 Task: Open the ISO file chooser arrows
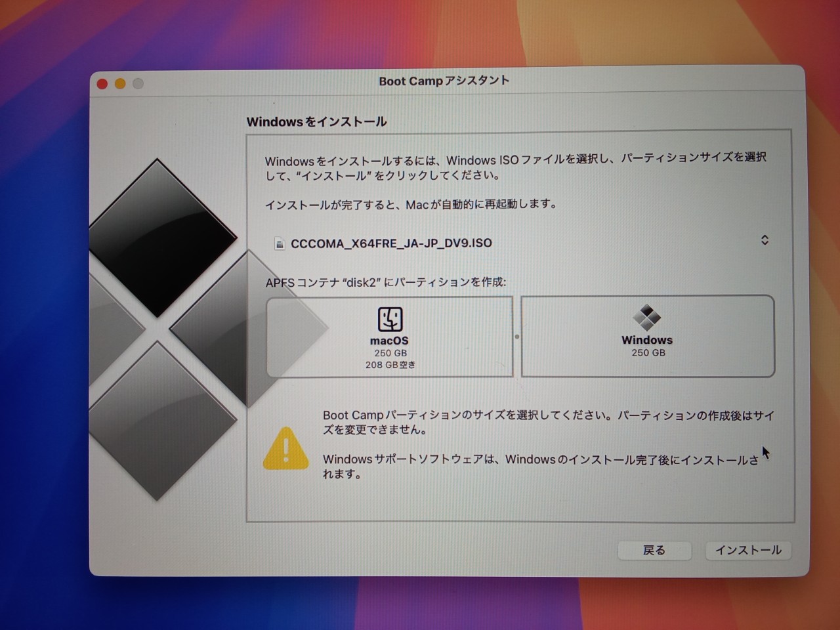765,240
